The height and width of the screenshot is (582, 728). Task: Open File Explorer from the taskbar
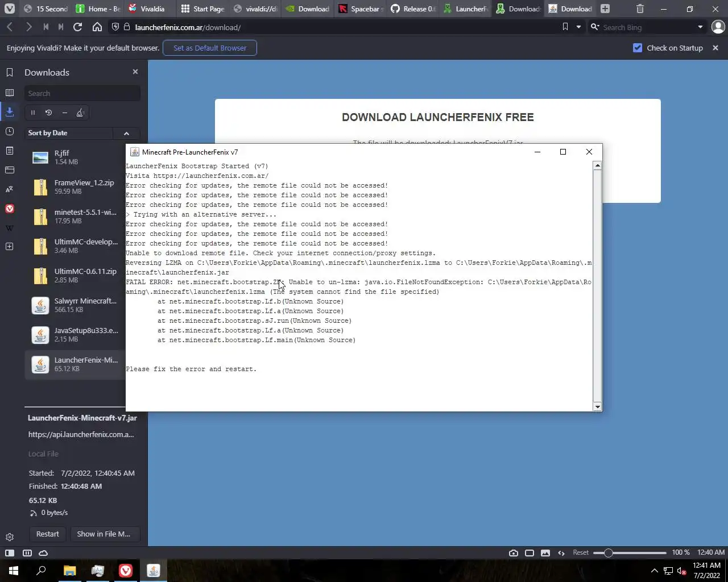coord(69,571)
